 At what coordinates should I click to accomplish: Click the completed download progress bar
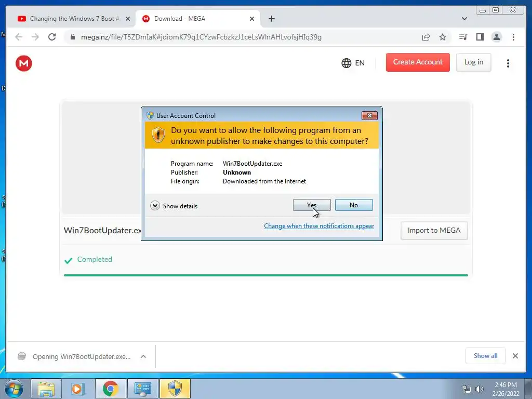[265, 275]
